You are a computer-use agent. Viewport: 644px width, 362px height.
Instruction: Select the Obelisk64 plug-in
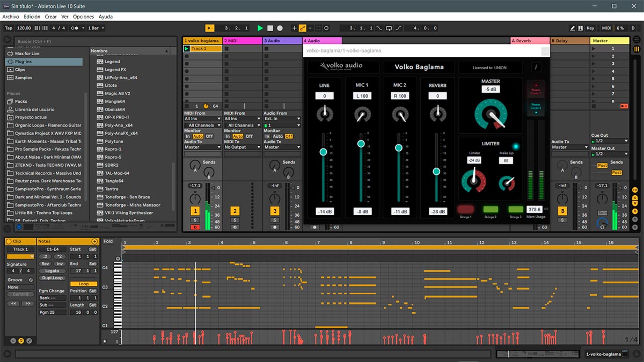pyautogui.click(x=114, y=109)
